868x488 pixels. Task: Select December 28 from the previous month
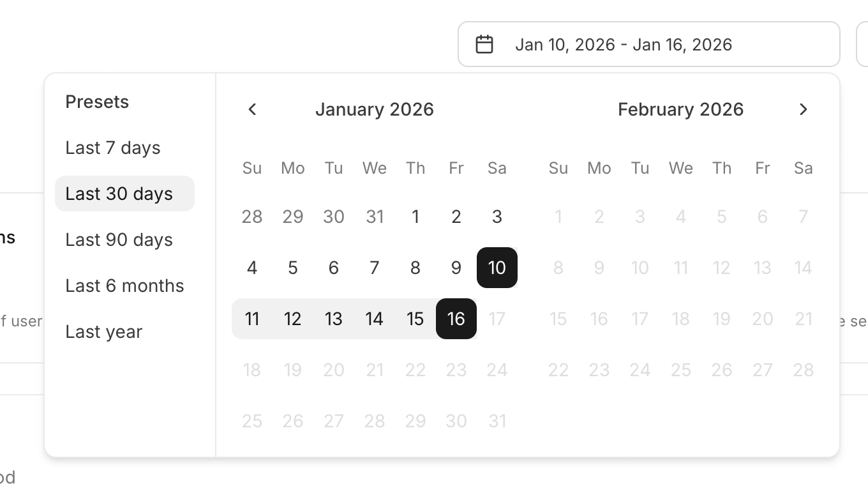click(252, 217)
